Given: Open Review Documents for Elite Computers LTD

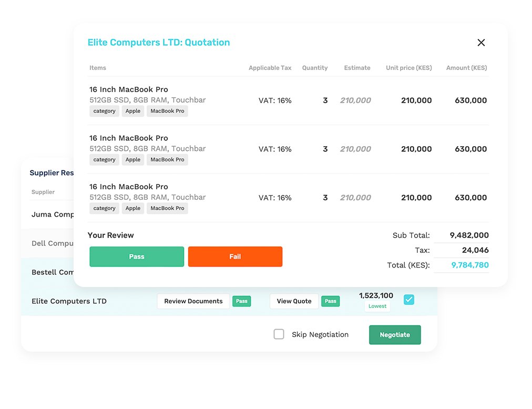Looking at the screenshot, I should pos(193,301).
